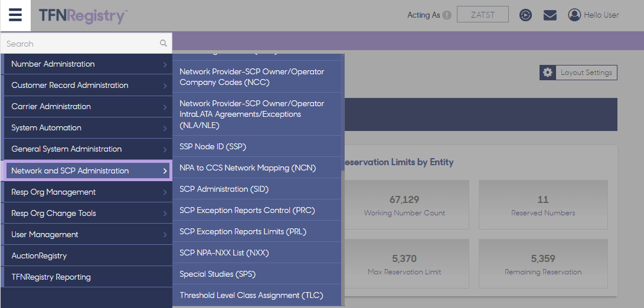Open the User Management menu
Image resolution: width=644 pixels, height=308 pixels.
88,234
